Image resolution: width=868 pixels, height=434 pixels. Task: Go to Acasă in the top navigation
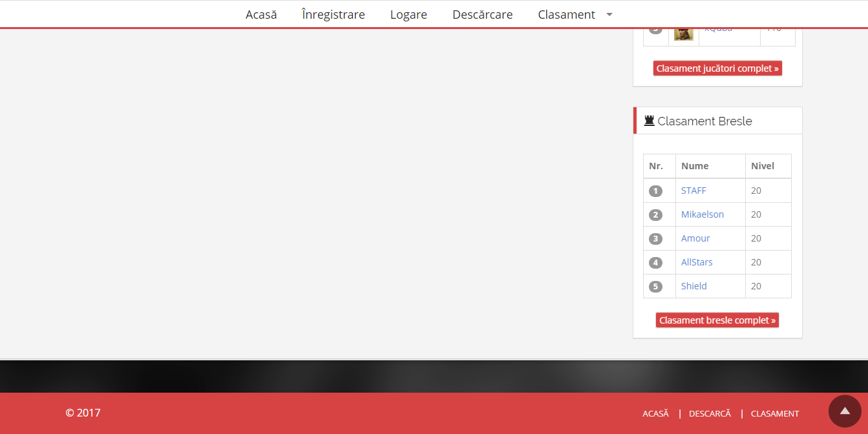click(261, 14)
